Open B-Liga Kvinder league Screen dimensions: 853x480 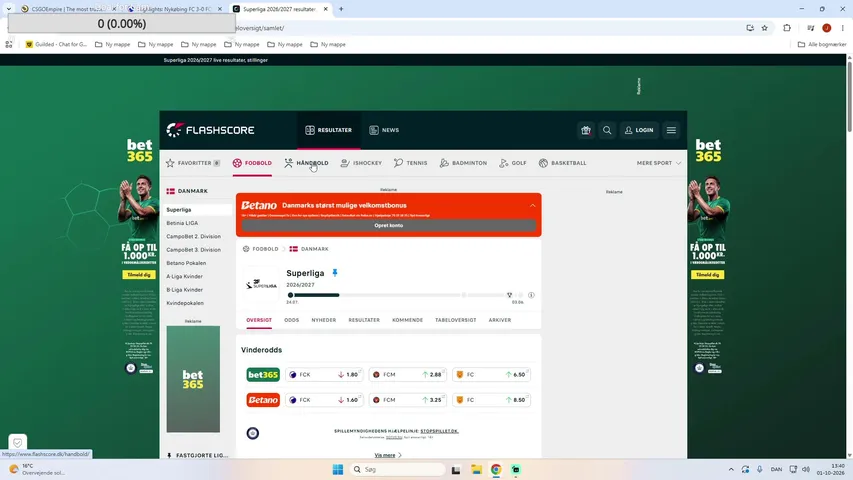point(184,290)
